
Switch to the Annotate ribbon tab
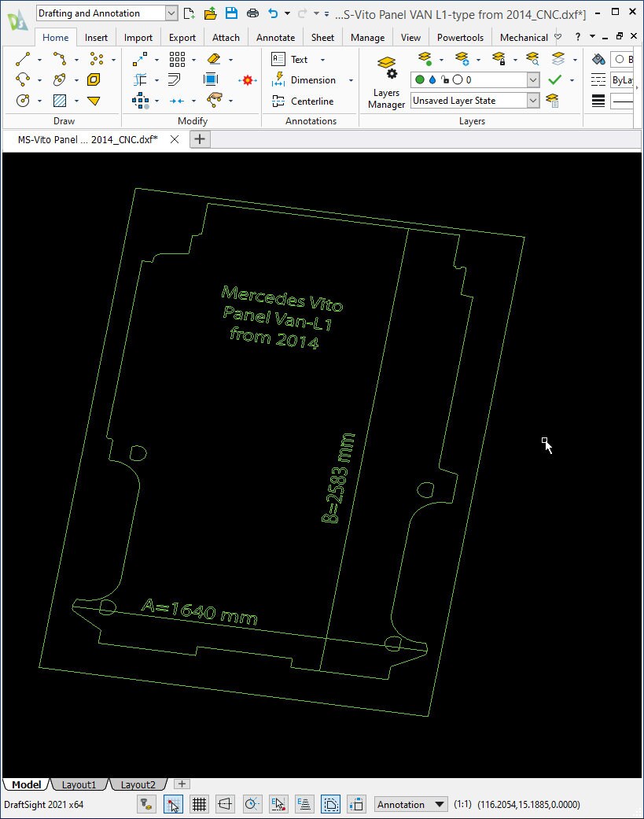[275, 38]
